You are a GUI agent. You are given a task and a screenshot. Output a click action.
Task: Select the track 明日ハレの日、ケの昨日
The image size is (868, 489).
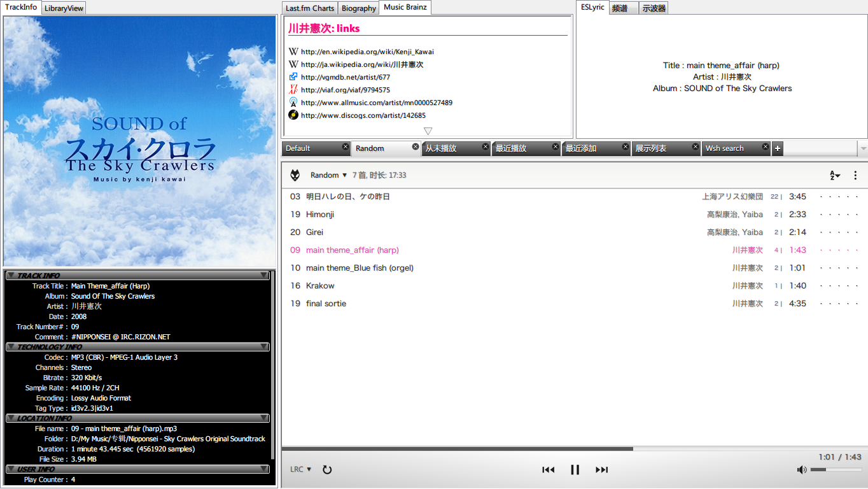point(575,197)
